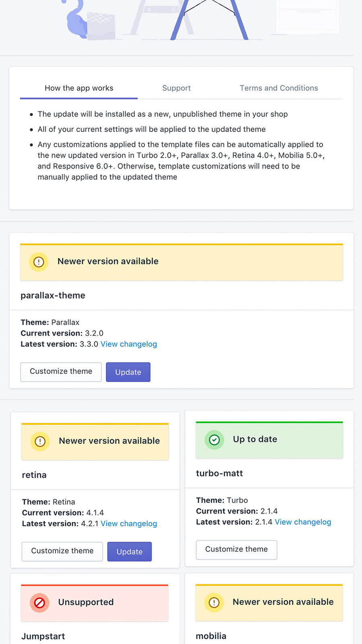Screen dimensions: 362x644
Task: Customize theme for turbo-matt
Action: tap(236, 549)
